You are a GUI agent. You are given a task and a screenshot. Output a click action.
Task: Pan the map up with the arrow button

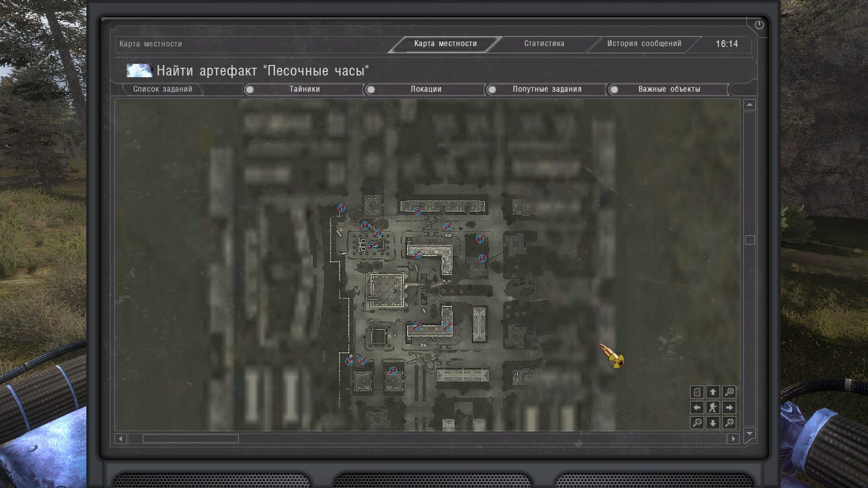[x=713, y=392]
